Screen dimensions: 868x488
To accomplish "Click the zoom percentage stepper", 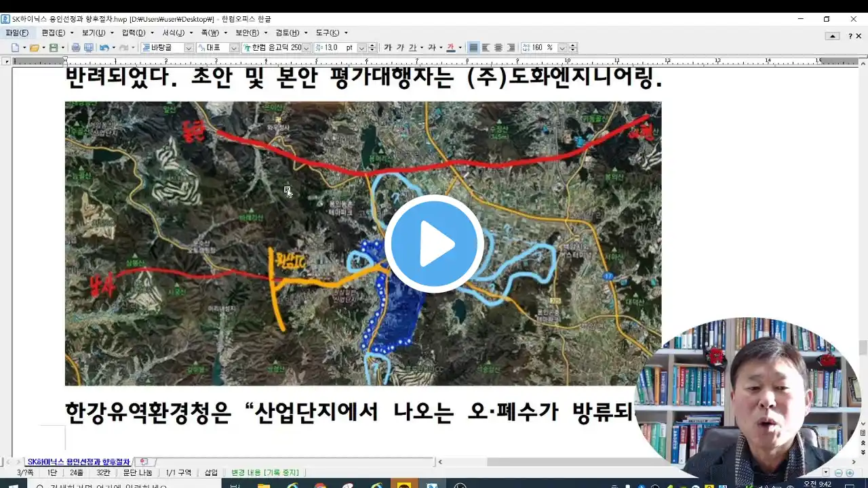I will (573, 47).
